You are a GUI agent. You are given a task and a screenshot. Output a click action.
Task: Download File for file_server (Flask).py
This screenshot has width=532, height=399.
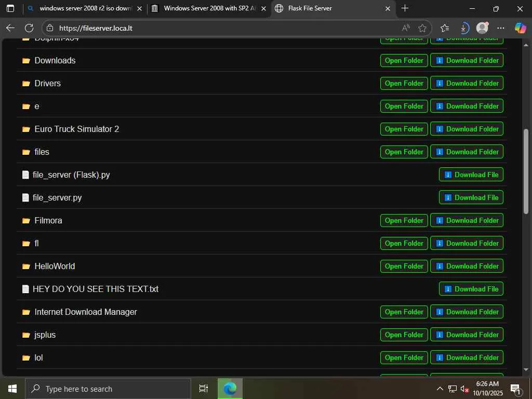[x=471, y=175]
